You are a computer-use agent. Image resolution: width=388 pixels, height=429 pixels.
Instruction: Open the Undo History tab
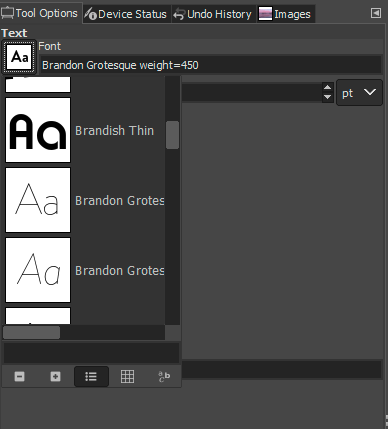click(213, 14)
